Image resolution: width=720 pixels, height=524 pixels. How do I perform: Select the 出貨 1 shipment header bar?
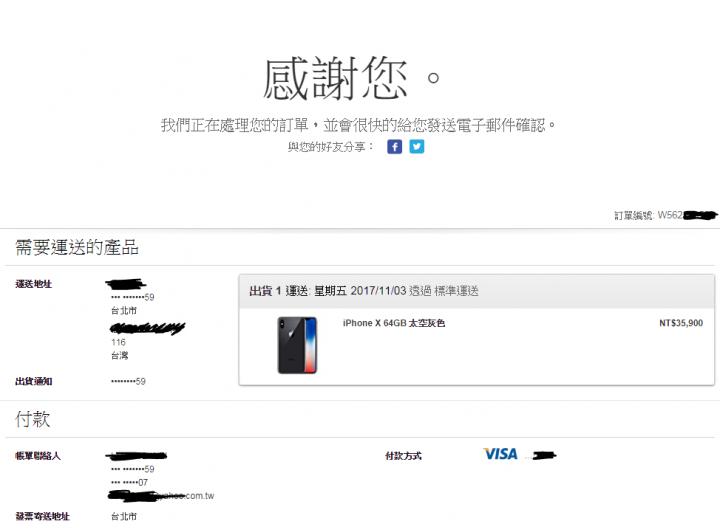pyautogui.click(x=477, y=291)
